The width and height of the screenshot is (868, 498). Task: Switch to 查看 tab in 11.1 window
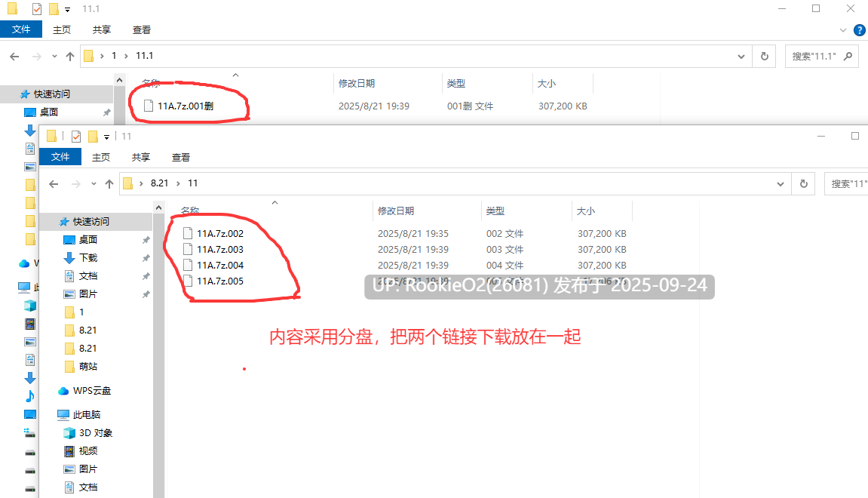tap(141, 30)
